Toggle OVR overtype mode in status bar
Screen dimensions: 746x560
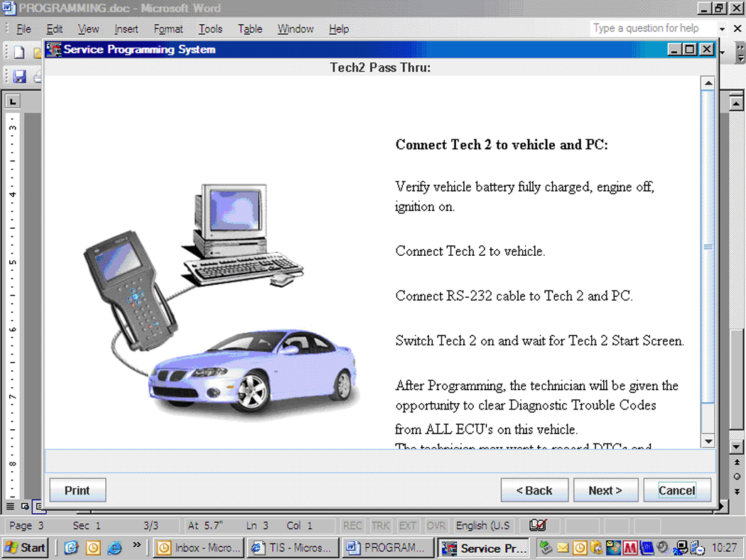point(436,526)
